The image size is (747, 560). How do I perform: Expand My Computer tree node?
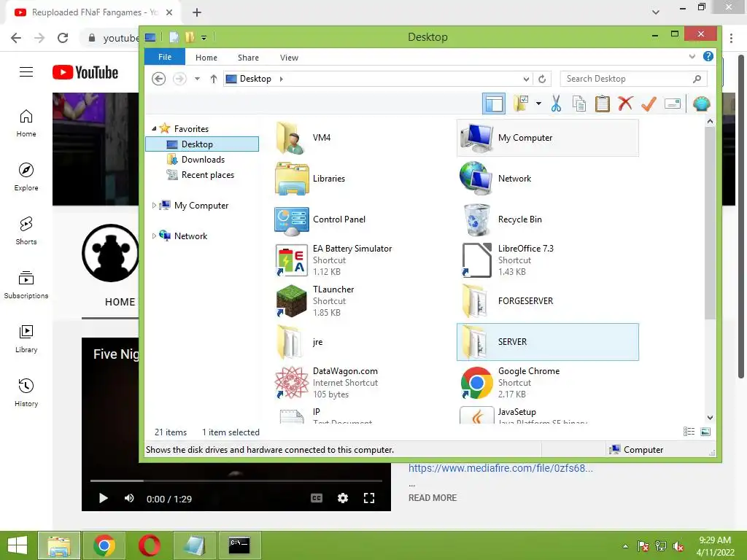pyautogui.click(x=154, y=205)
